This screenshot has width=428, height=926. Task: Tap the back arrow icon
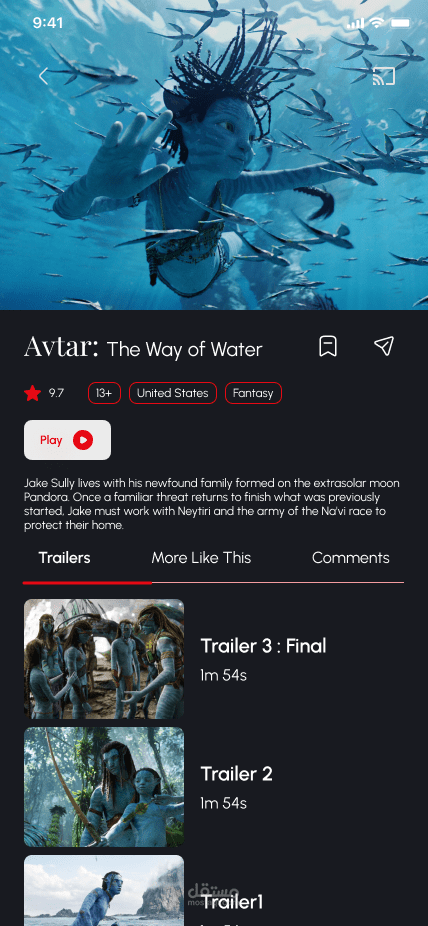pos(43,76)
